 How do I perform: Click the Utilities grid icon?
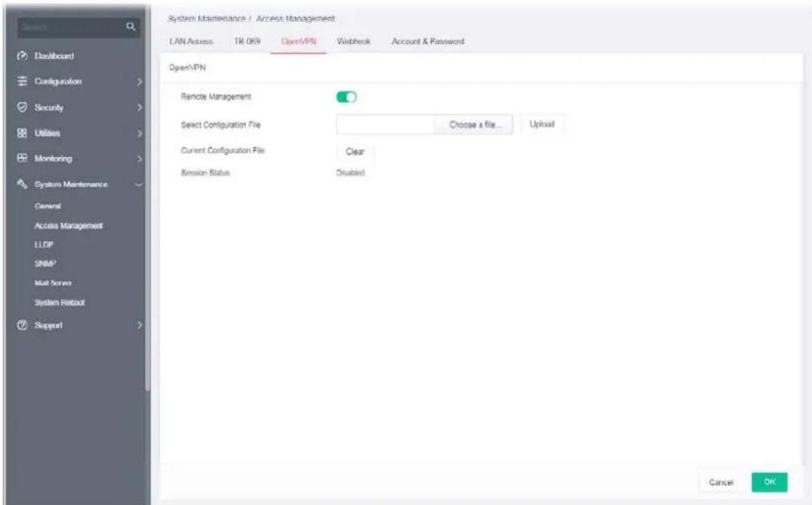22,133
